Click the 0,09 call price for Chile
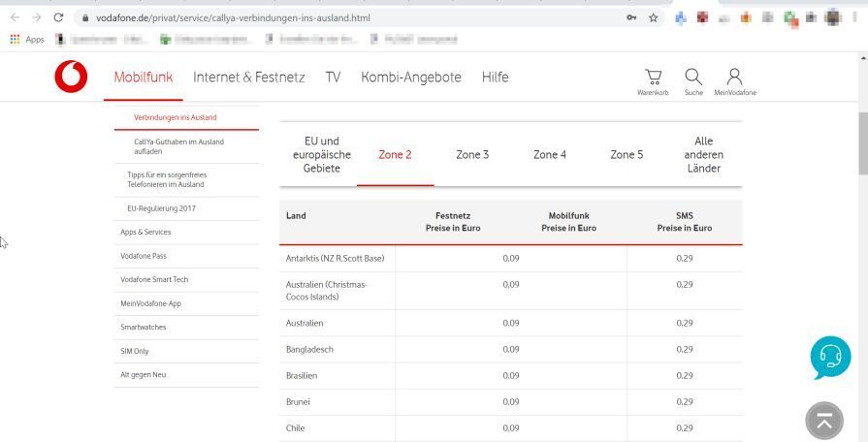Screen dimensions: 868x442 pyautogui.click(x=511, y=428)
